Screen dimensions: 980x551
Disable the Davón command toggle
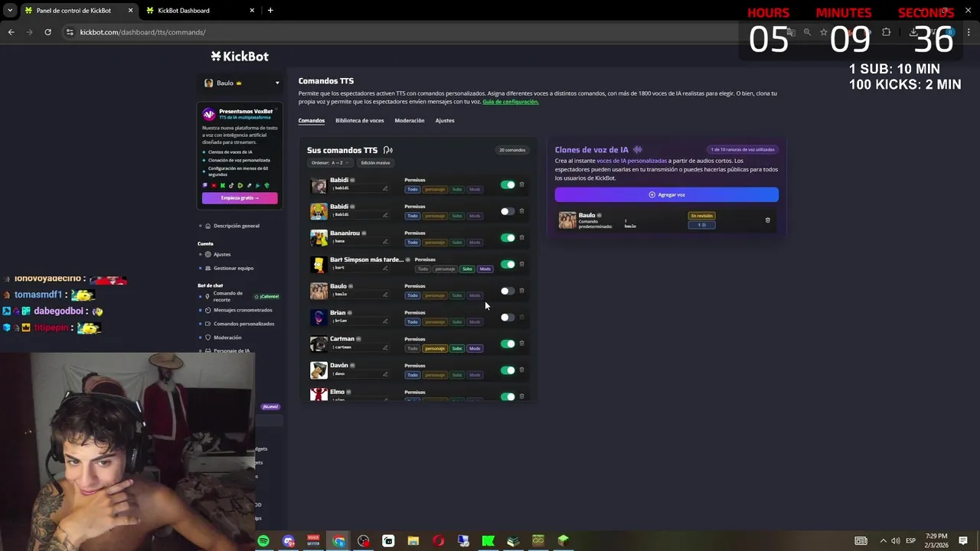coord(508,370)
